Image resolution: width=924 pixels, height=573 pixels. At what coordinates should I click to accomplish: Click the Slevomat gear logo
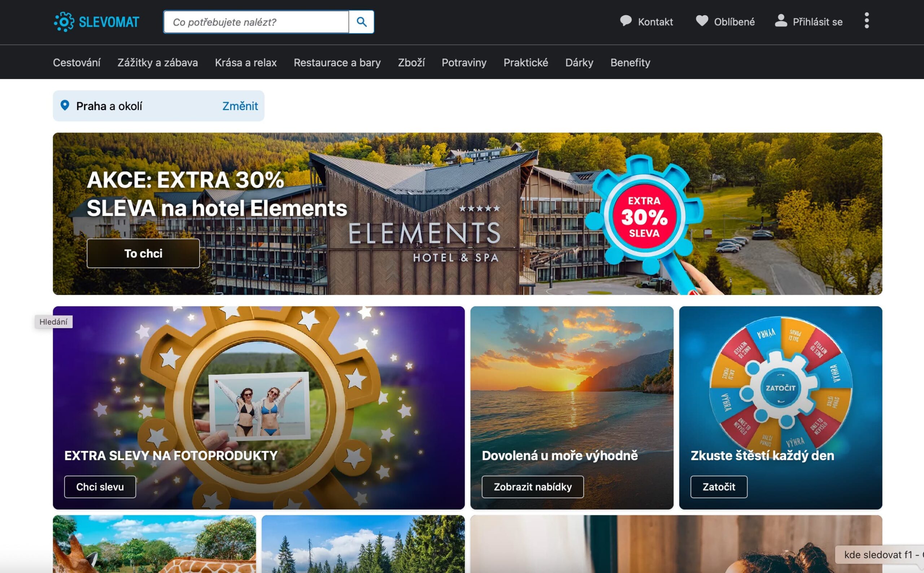tap(64, 22)
